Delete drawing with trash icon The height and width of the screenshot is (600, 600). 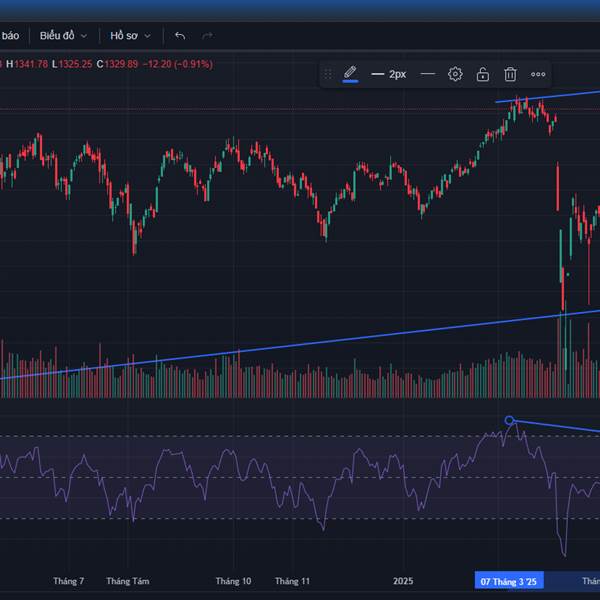510,74
